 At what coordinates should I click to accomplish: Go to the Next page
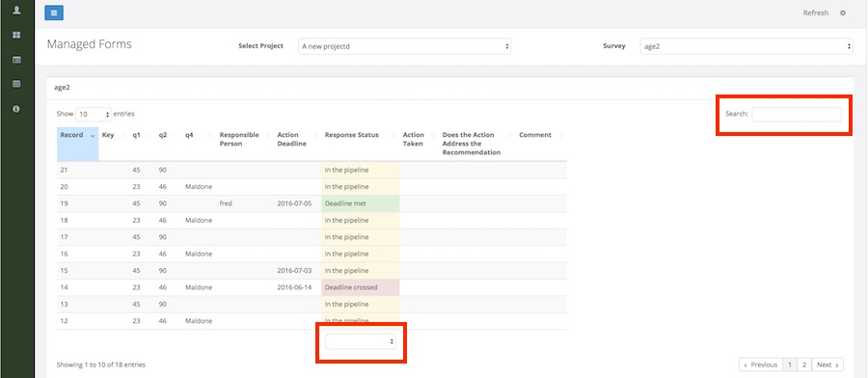click(x=827, y=364)
